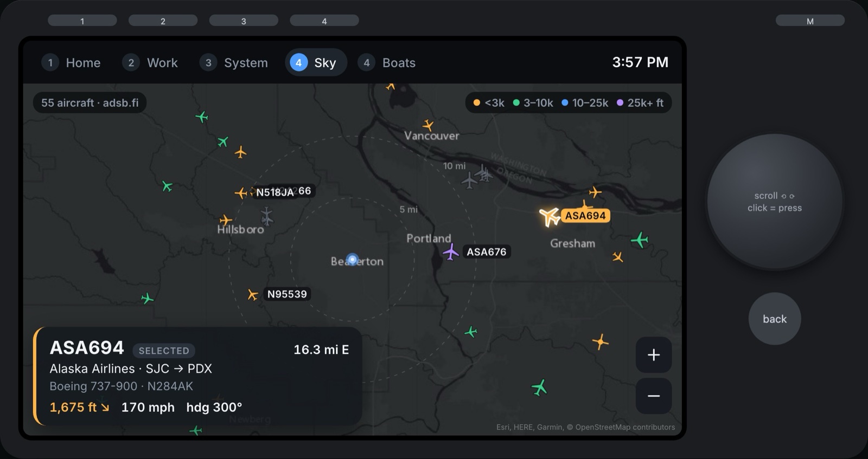
Task: Select the green airplane east of Gresham
Action: click(640, 240)
